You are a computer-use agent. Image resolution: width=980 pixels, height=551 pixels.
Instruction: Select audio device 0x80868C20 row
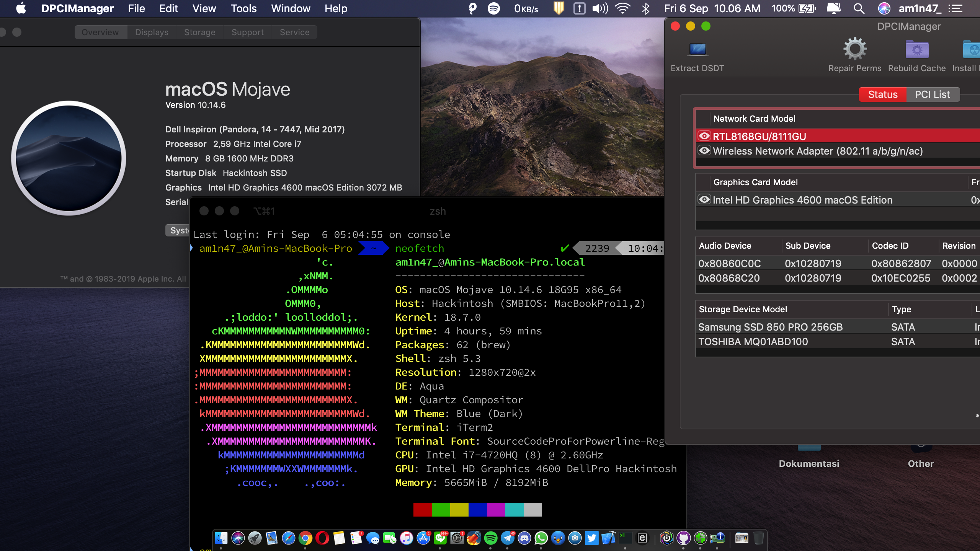(x=838, y=277)
